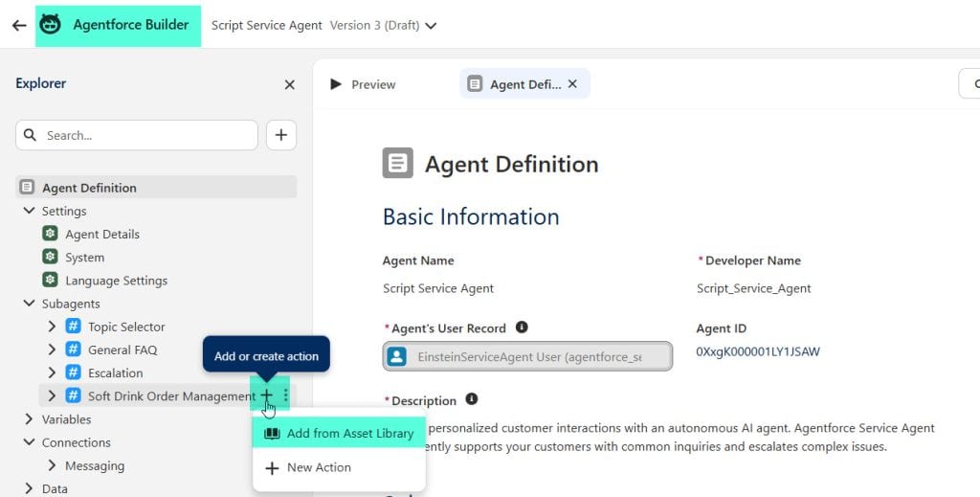Close the Explorer panel
980x497 pixels.
289,84
